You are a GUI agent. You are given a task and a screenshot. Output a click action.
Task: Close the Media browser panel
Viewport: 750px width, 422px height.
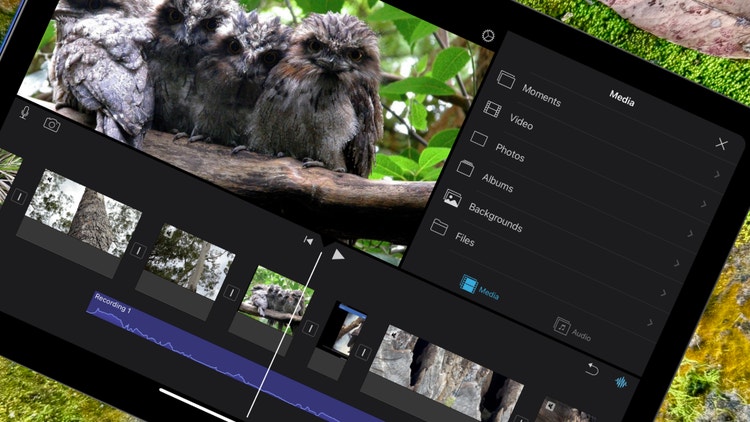[x=721, y=144]
